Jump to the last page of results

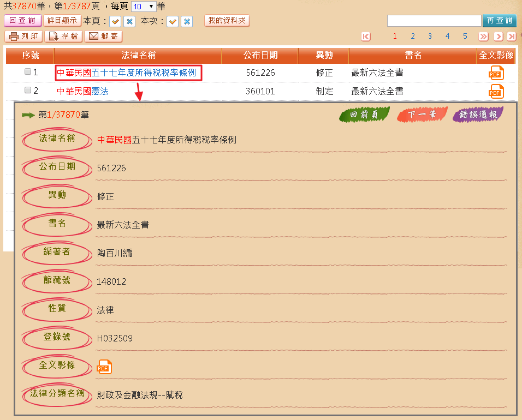pyautogui.click(x=511, y=37)
